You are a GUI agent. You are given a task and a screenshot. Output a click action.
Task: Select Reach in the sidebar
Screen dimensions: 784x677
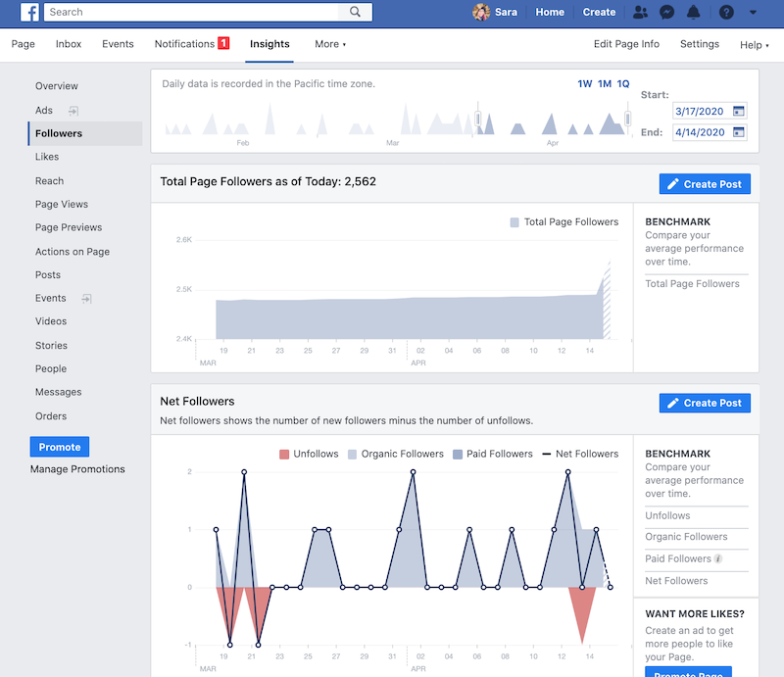click(50, 181)
